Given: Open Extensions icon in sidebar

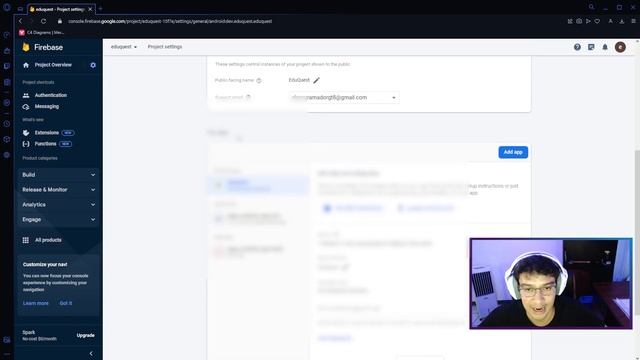Looking at the screenshot, I should (26, 133).
